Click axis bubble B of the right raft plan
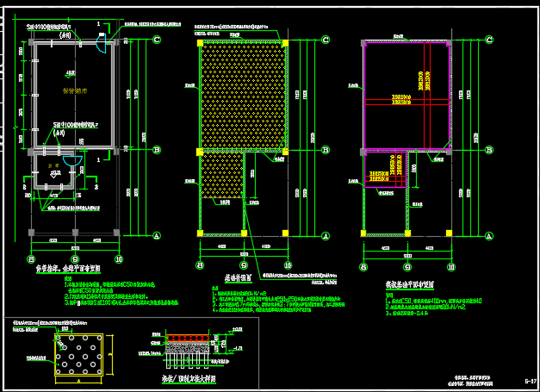540x392 pixels. coord(489,150)
